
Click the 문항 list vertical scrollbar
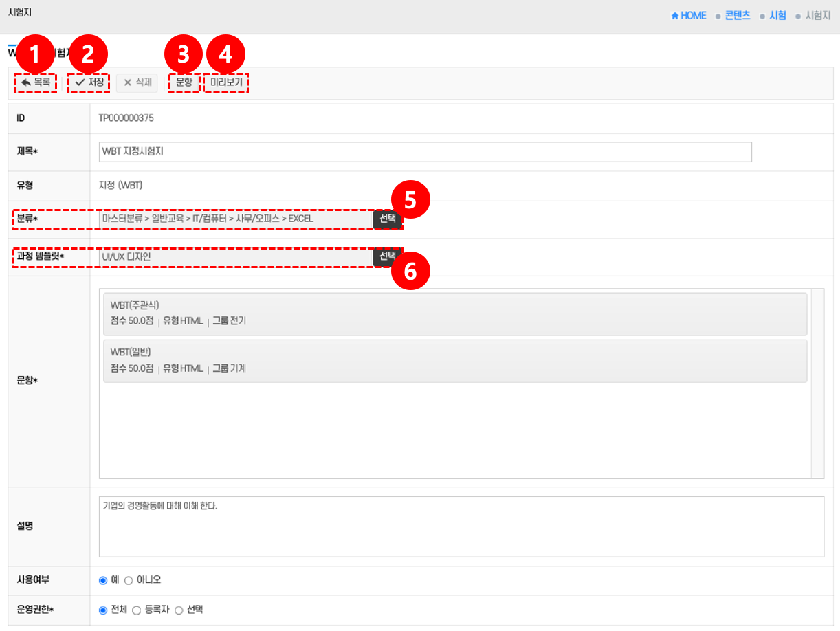(817, 383)
